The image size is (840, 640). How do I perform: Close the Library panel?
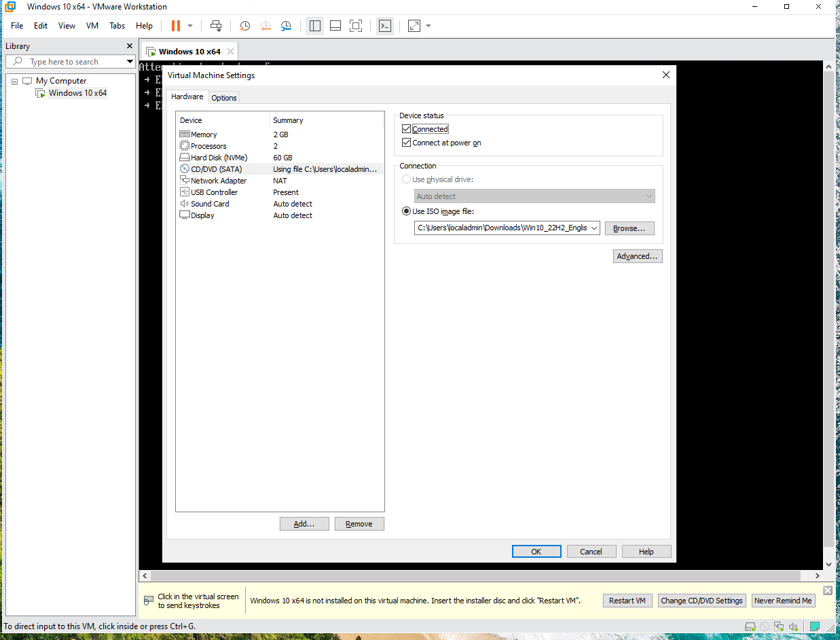[x=130, y=46]
